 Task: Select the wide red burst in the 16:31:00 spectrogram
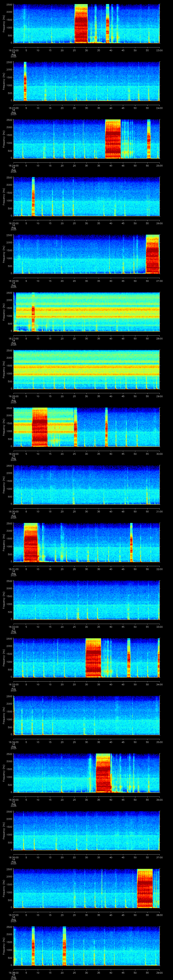pos(30,542)
